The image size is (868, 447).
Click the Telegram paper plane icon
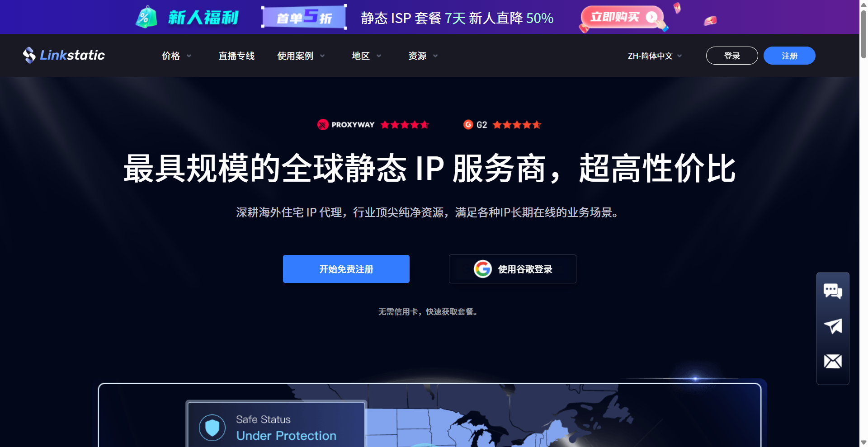point(833,326)
